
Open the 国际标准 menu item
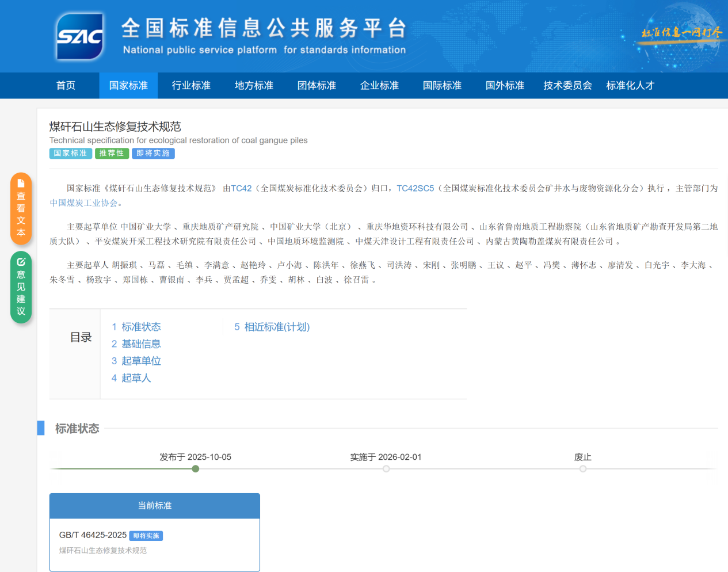tap(442, 86)
